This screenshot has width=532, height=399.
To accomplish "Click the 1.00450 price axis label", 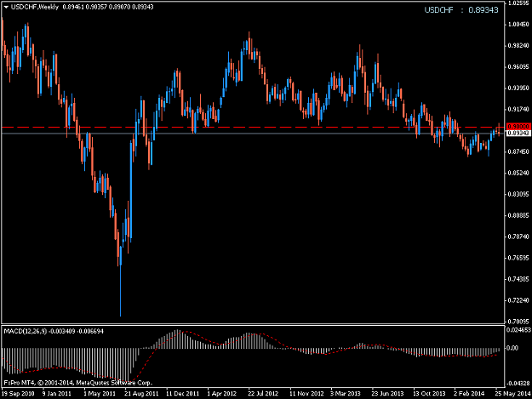I will click(518, 25).
